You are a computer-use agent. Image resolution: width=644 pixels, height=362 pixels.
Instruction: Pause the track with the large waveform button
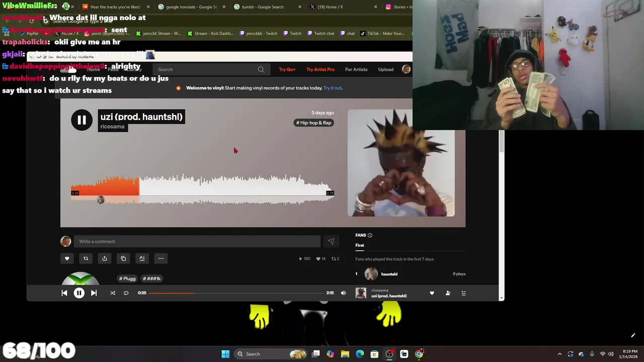click(82, 120)
